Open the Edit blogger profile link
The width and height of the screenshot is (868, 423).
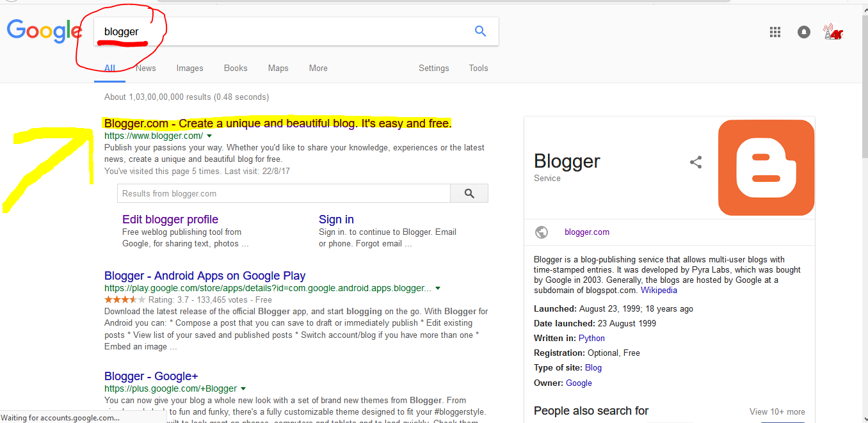pyautogui.click(x=170, y=219)
